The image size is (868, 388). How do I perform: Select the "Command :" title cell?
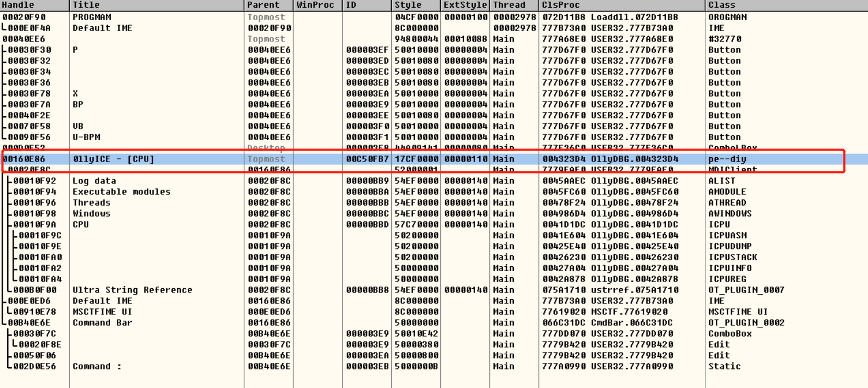click(x=97, y=366)
